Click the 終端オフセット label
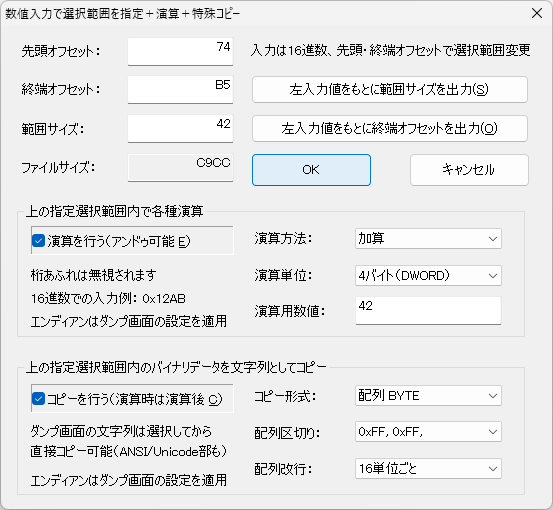Image resolution: width=553 pixels, height=510 pixels. (x=61, y=90)
